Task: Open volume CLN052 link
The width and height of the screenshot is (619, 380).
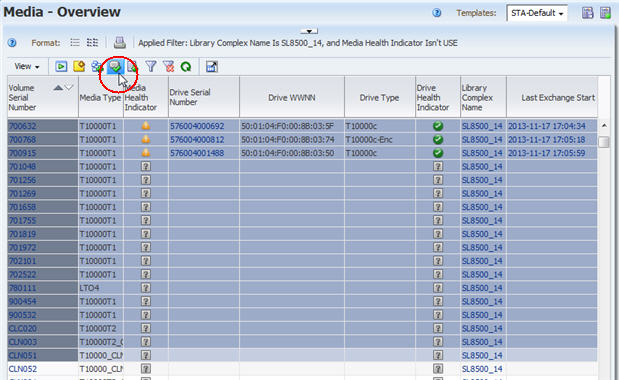Action: tap(23, 369)
